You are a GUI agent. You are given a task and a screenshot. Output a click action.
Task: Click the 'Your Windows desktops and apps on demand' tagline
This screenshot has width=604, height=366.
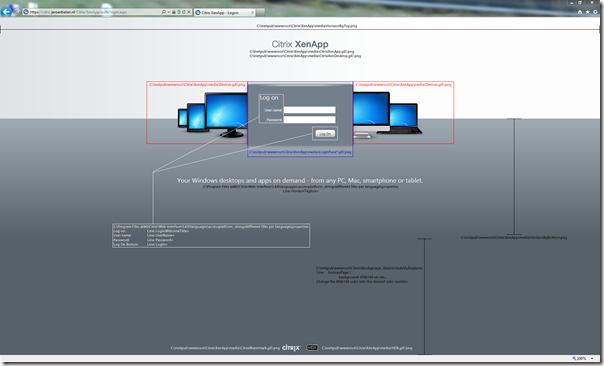300,180
